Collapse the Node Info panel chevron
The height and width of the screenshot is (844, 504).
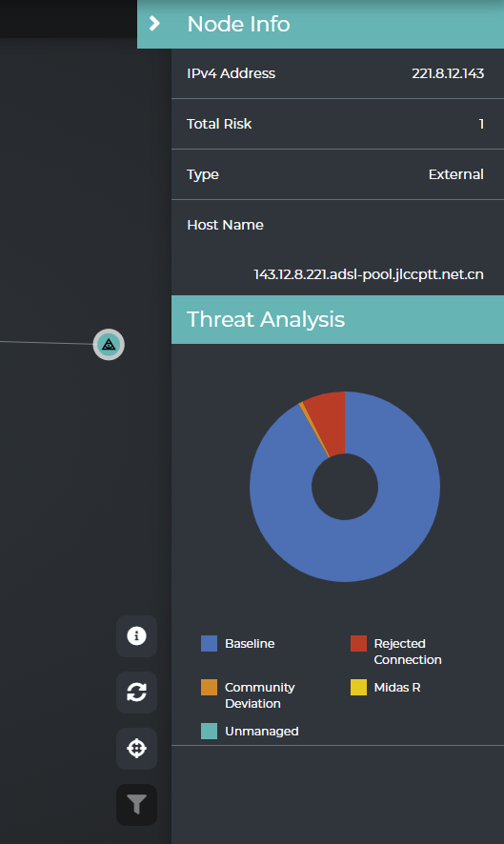[154, 24]
